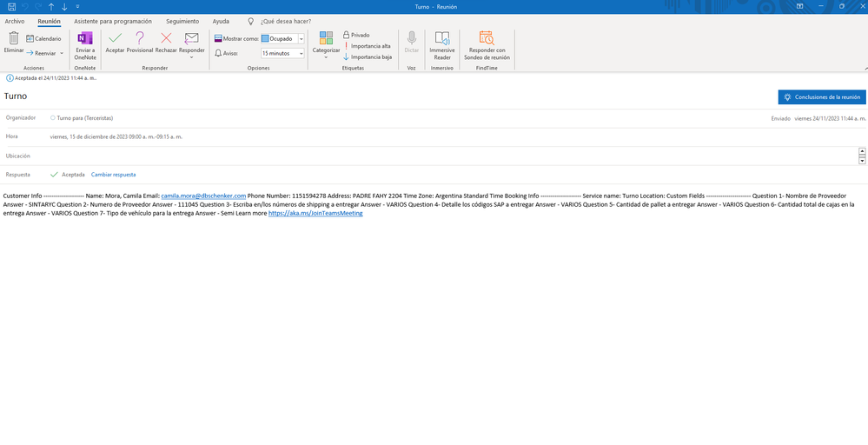Click the organizer Turno para (Terceristas)
The height and width of the screenshot is (445, 868).
click(84, 118)
